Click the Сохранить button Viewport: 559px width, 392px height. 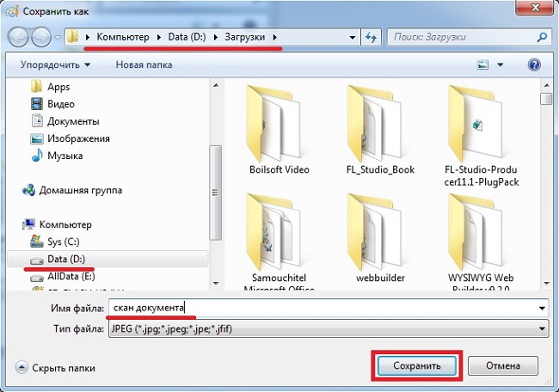click(x=417, y=366)
